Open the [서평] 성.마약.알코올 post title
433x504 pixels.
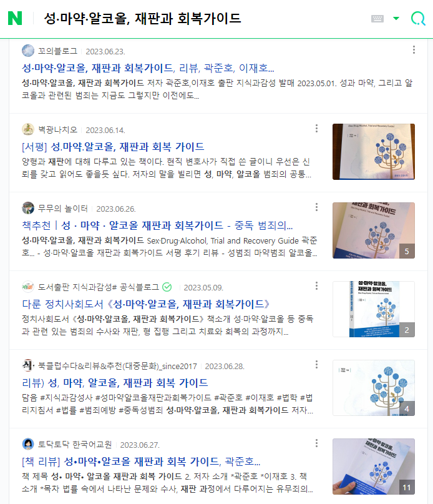[113, 147]
